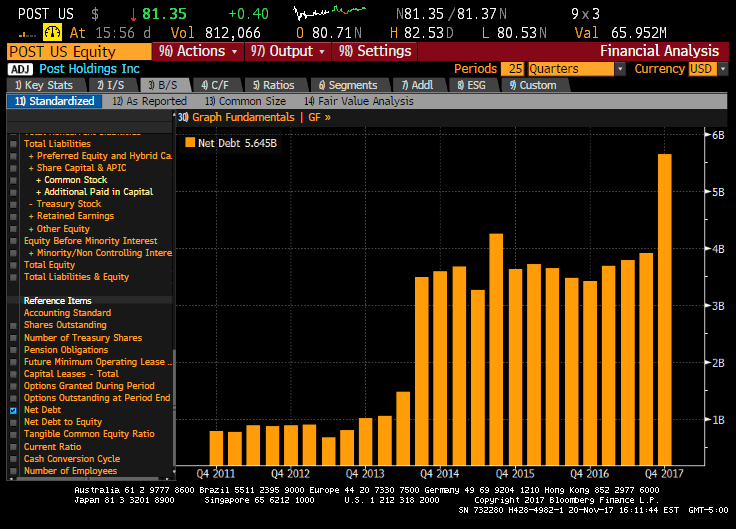Switch to the Key Stats tab
This screenshot has width=736, height=529.
tap(44, 85)
